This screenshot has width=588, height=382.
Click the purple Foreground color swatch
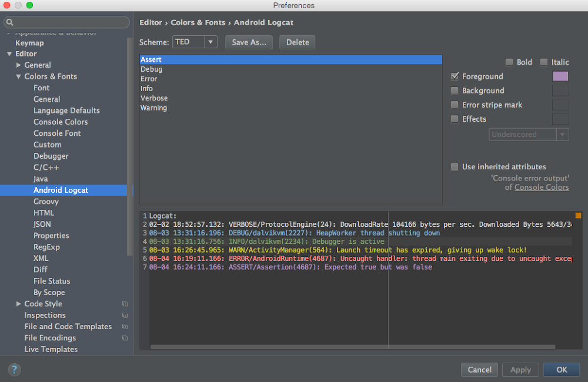point(560,76)
